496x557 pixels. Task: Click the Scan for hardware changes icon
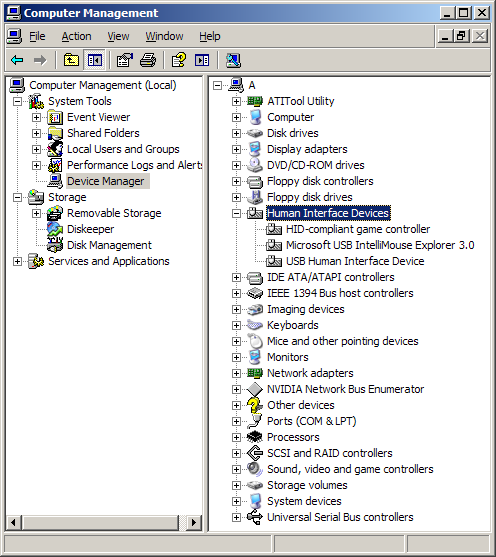pos(233,60)
